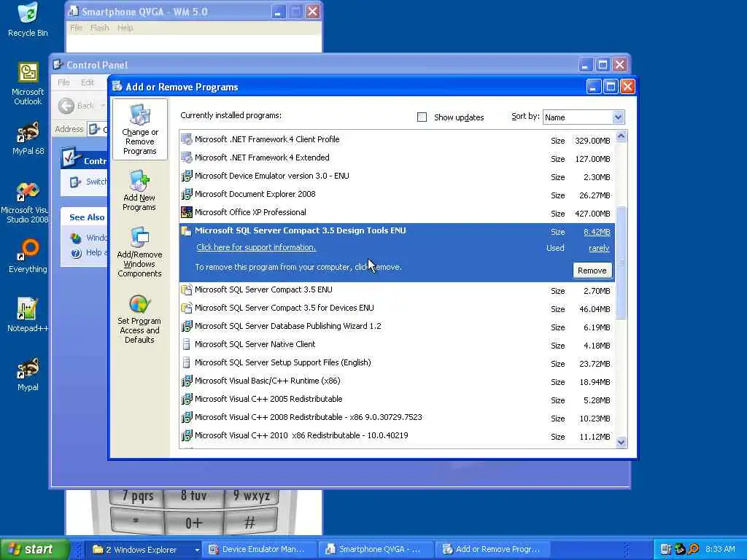
Task: Open File menu in Smartphone QVGA window
Action: 76,28
